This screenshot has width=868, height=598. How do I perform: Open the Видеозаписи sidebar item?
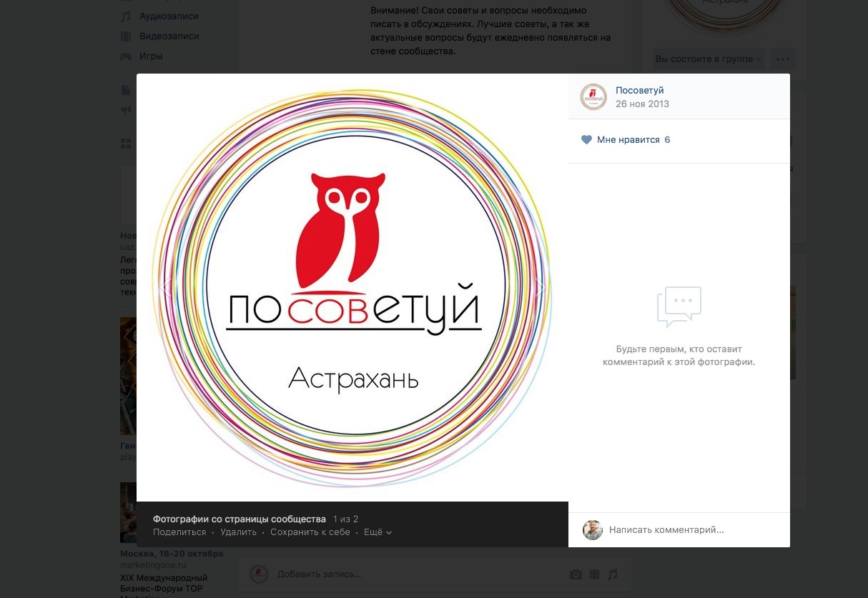tap(169, 36)
